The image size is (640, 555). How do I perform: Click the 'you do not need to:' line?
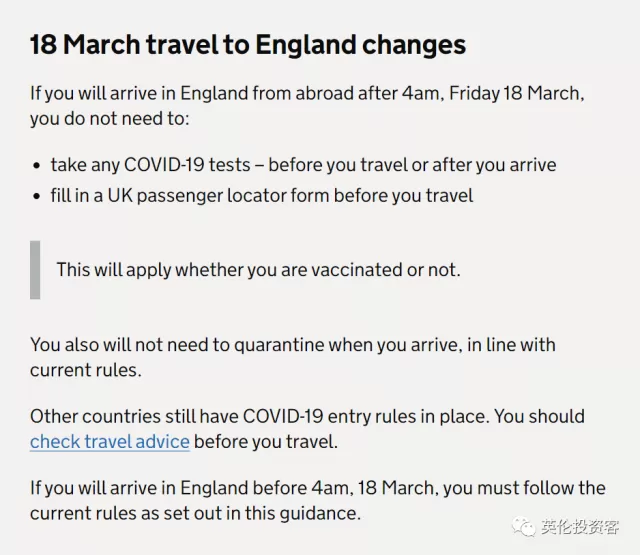[x=110, y=119]
